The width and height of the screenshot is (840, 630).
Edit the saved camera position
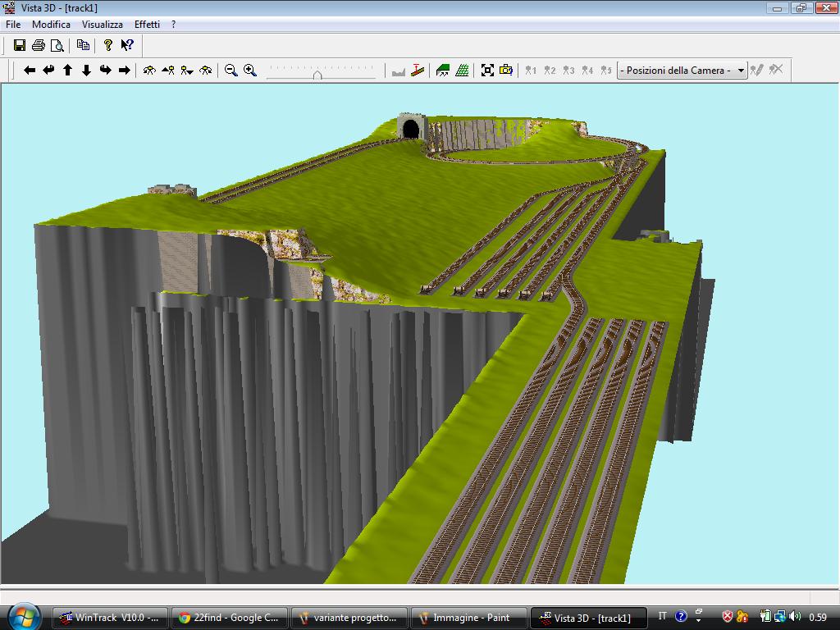757,71
